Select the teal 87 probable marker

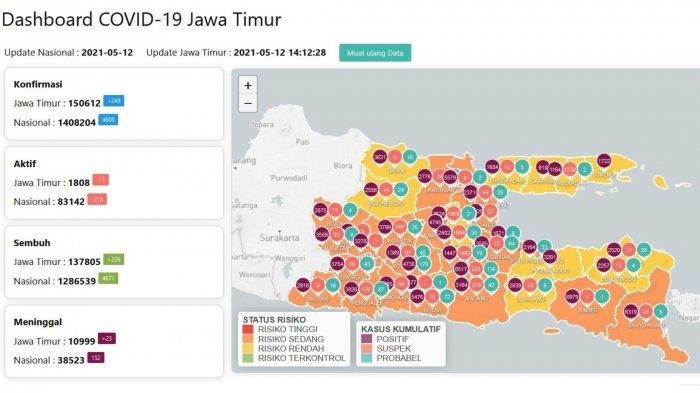coord(381,289)
